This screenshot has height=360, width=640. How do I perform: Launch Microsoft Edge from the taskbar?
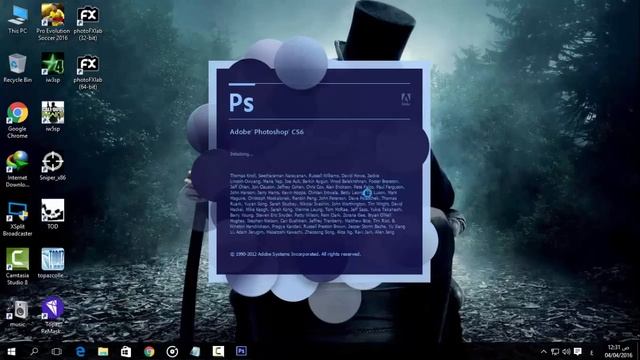coord(80,351)
